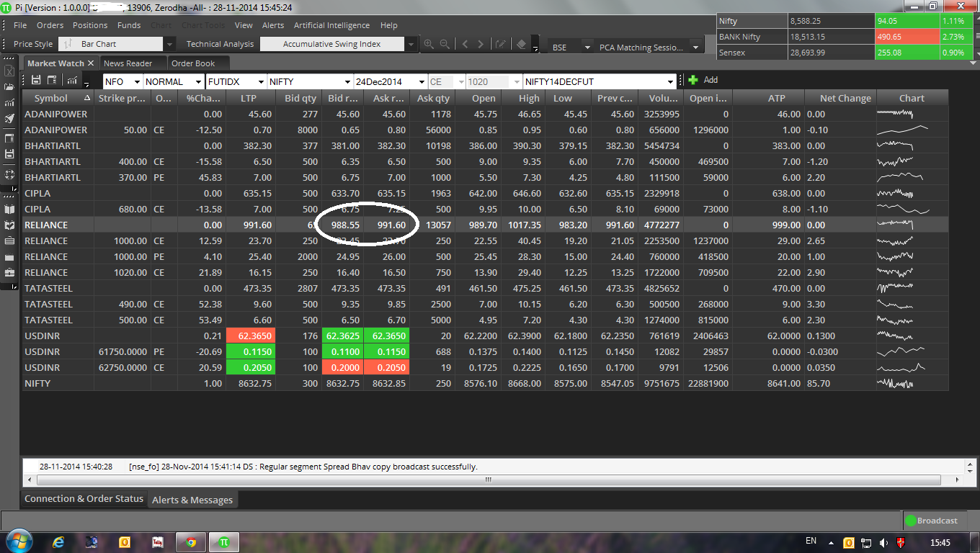The width and height of the screenshot is (980, 553).
Task: Click the green plus Add icon
Action: (693, 80)
